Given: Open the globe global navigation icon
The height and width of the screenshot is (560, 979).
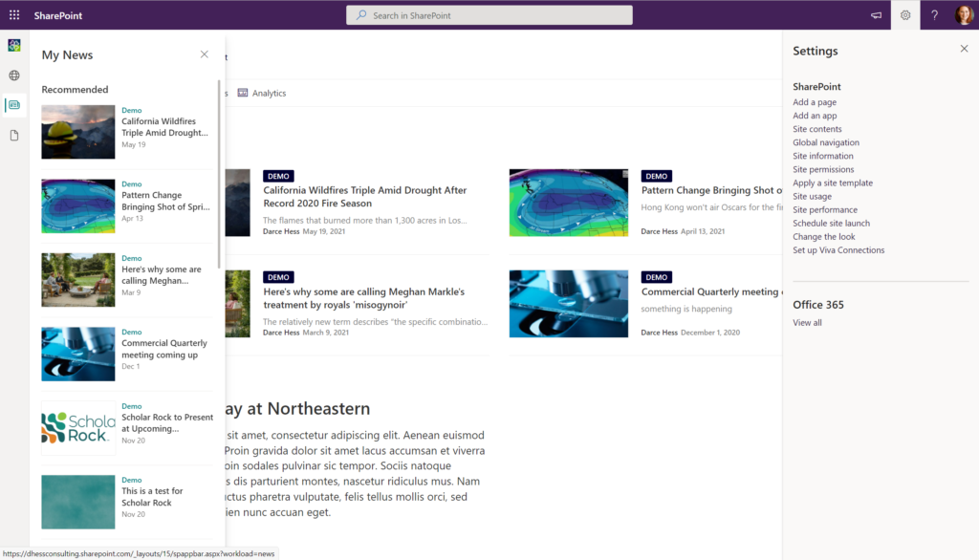Looking at the screenshot, I should (14, 75).
